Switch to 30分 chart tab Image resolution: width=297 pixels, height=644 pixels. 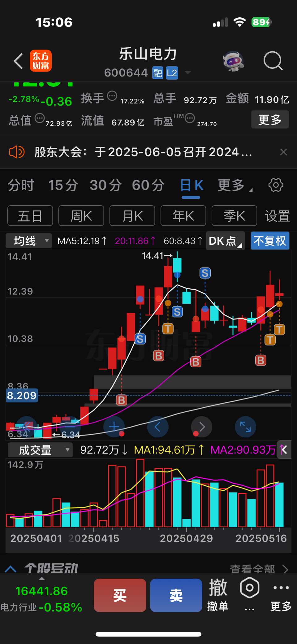tap(105, 185)
